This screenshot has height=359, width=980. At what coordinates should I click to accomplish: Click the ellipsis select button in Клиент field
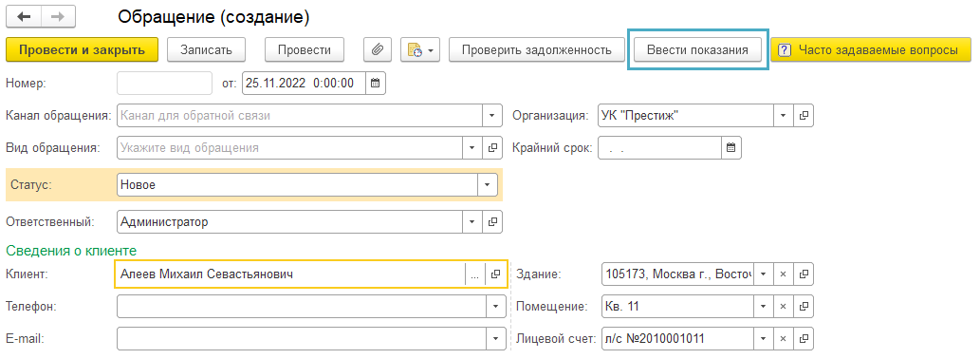[475, 274]
